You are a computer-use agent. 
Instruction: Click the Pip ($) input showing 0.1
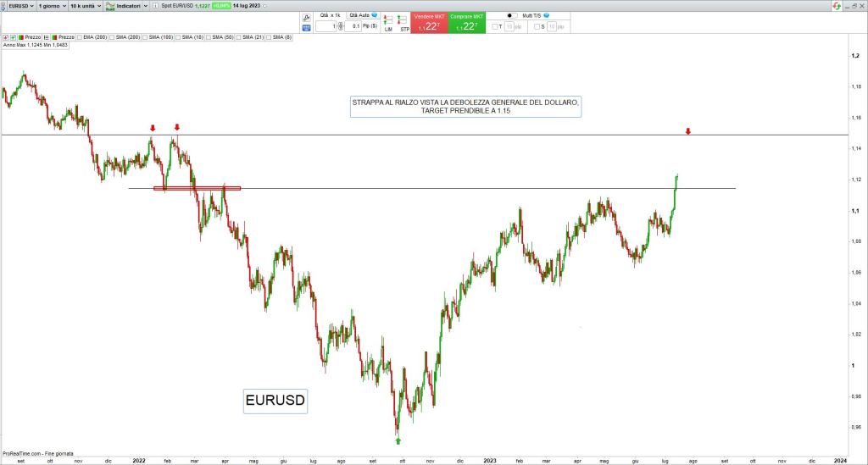353,26
